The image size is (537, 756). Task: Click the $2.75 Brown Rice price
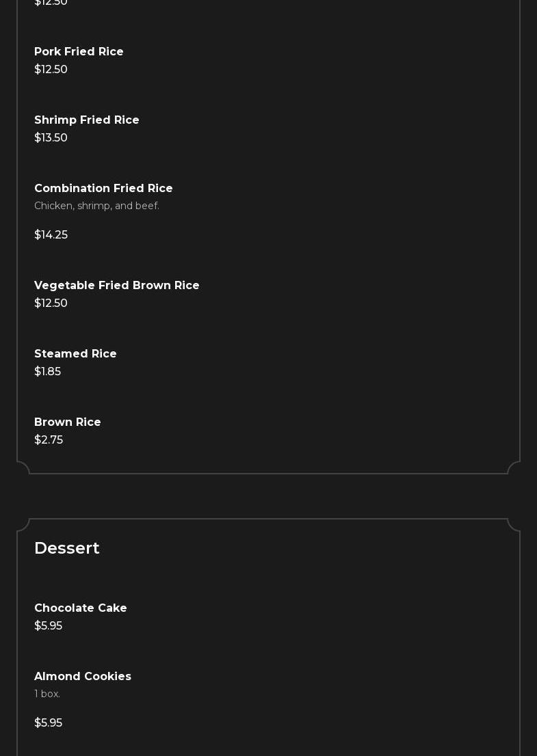coord(49,440)
